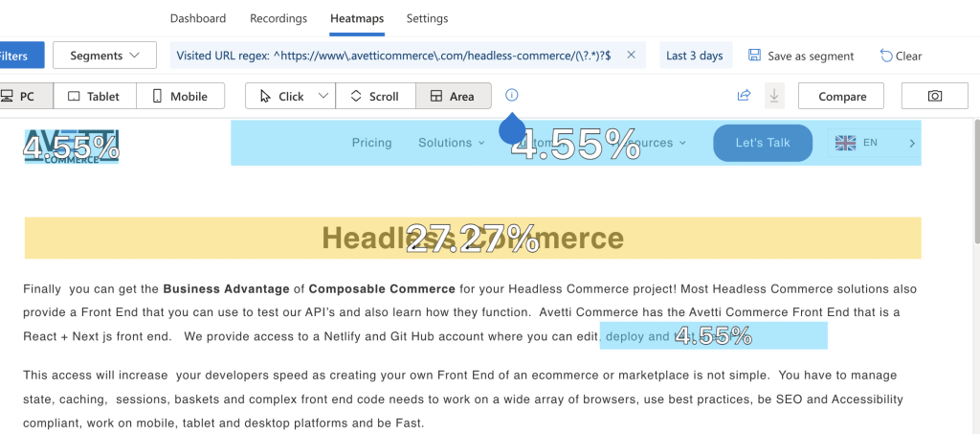
Task: Click the Let's Talk button
Action: tap(763, 143)
